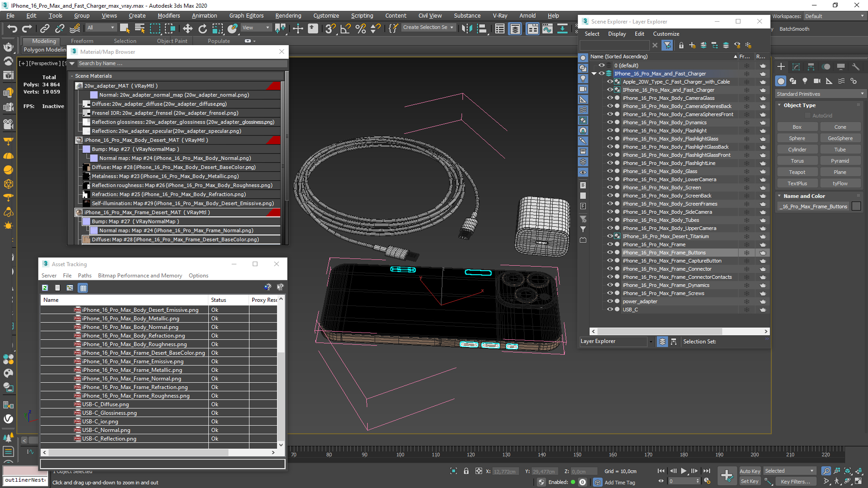The image size is (868, 488).
Task: Click the Undo arrow icon
Action: [x=12, y=29]
